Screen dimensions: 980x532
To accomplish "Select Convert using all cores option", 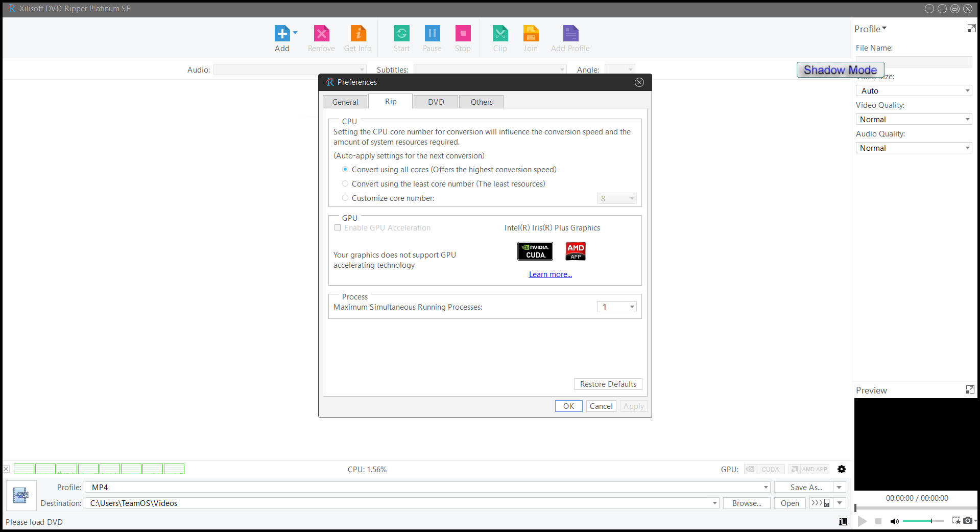I will (345, 170).
